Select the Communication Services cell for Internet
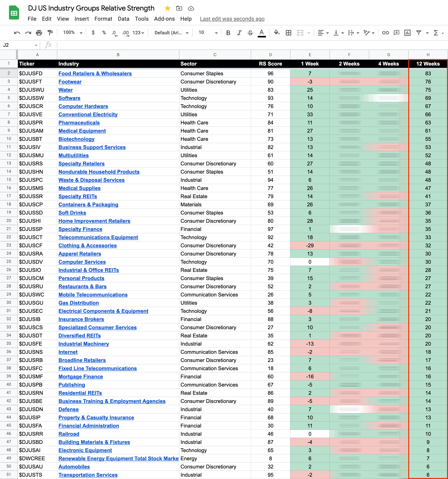This screenshot has height=479, width=448. click(215, 352)
